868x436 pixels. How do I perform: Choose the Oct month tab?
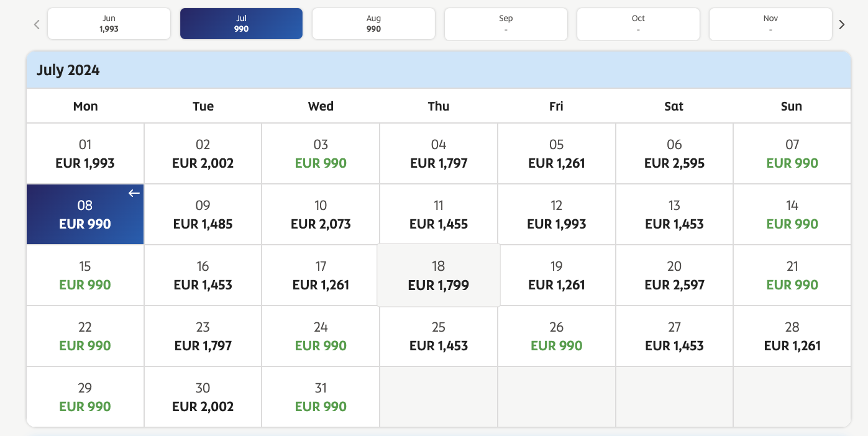coord(638,24)
